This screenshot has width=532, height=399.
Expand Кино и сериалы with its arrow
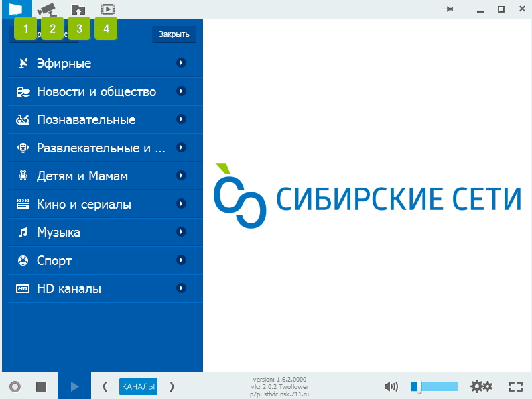(181, 204)
